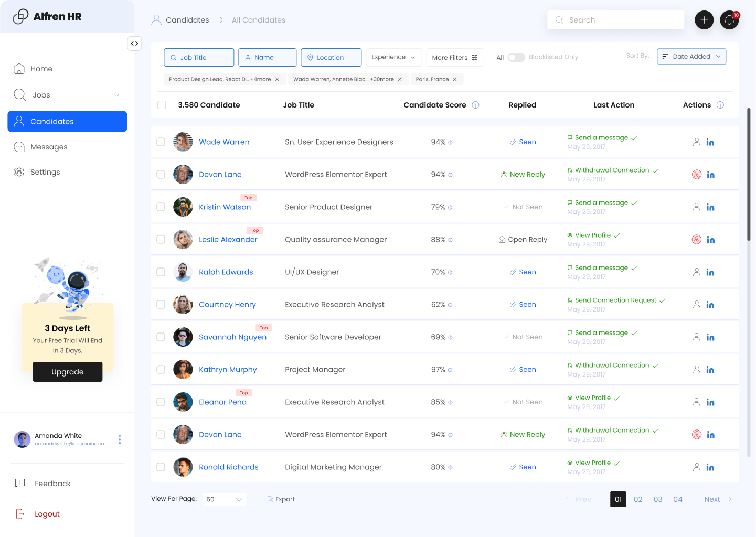Open Wade Warren's LinkedIn icon
This screenshot has height=537, width=756.
pos(710,142)
